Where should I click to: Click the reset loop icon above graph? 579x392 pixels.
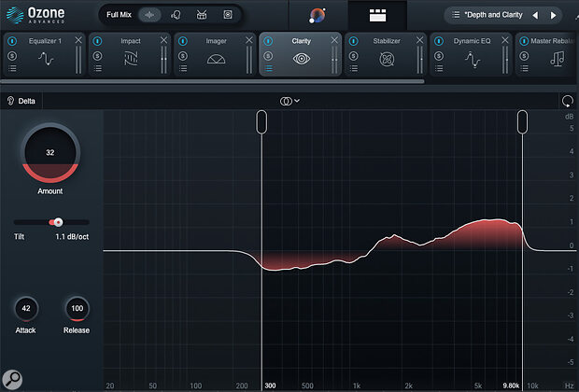tap(567, 100)
